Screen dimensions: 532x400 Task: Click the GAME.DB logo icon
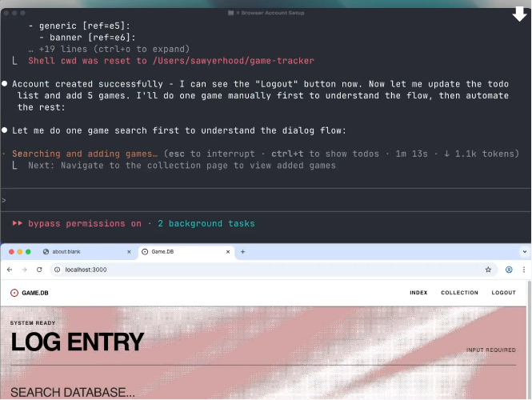(x=14, y=293)
